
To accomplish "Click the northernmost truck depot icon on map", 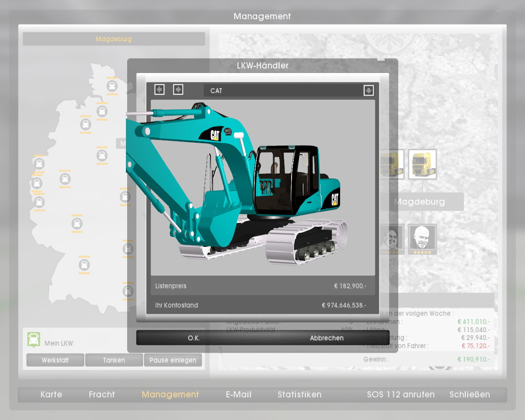I will [x=112, y=86].
